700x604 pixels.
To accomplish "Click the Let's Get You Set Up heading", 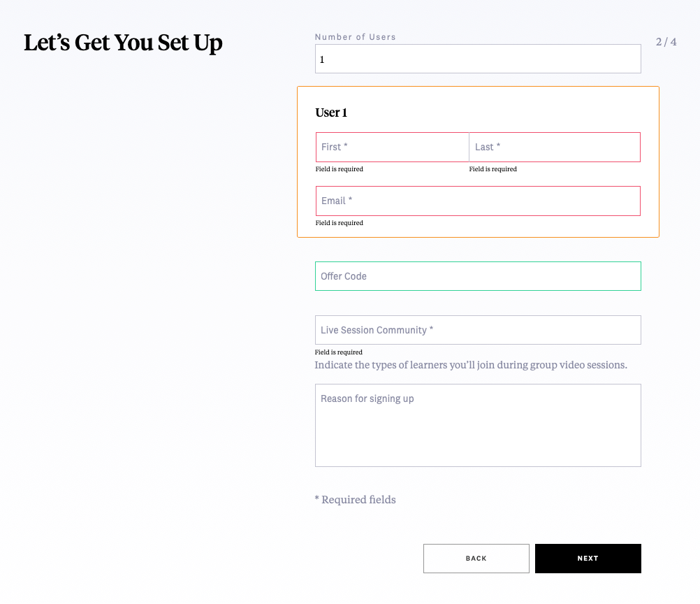I will click(x=123, y=43).
